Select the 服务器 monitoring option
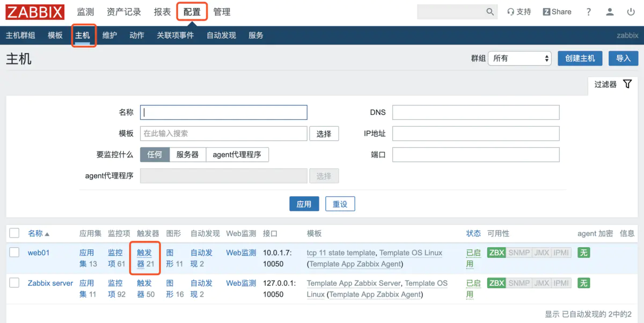This screenshot has height=323, width=644. (x=188, y=155)
